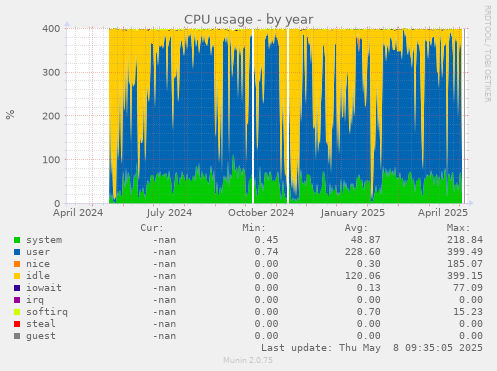Click system max value 218.84
Screen dimensions: 497x371
(465, 240)
